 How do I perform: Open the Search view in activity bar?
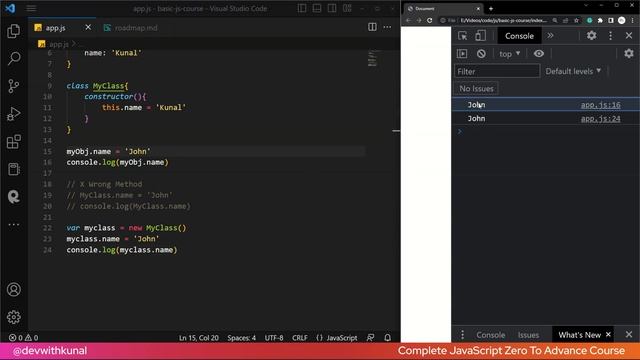(13, 58)
